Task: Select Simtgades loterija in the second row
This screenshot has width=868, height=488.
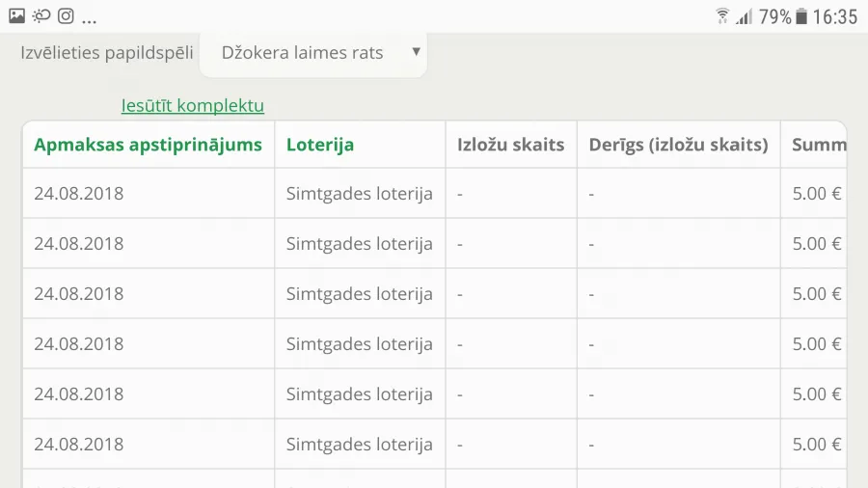Action: tap(360, 244)
